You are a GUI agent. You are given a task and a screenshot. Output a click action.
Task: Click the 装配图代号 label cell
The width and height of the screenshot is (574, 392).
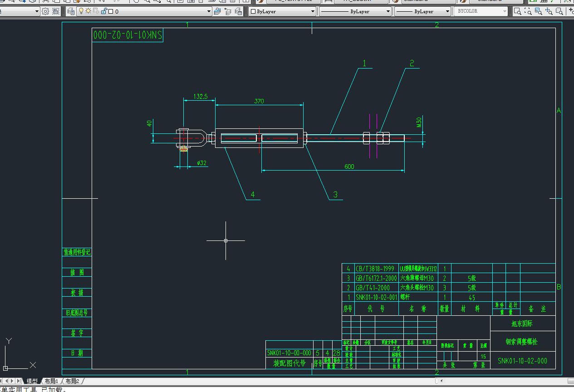[289, 363]
